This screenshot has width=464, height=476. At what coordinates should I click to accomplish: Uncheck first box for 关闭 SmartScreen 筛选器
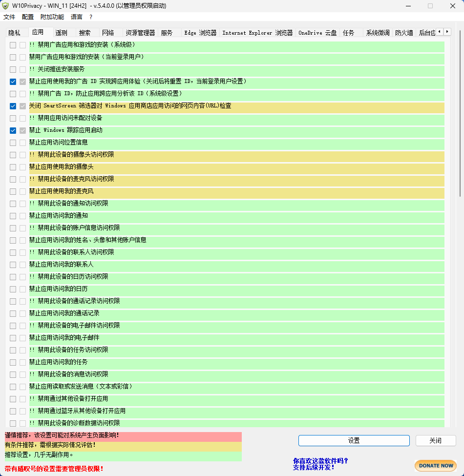click(x=13, y=106)
